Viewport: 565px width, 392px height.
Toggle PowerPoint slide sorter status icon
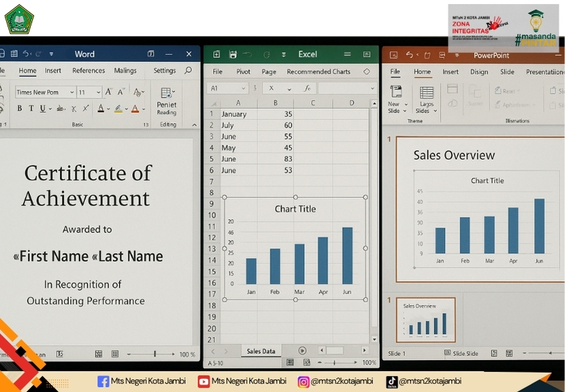(509, 353)
